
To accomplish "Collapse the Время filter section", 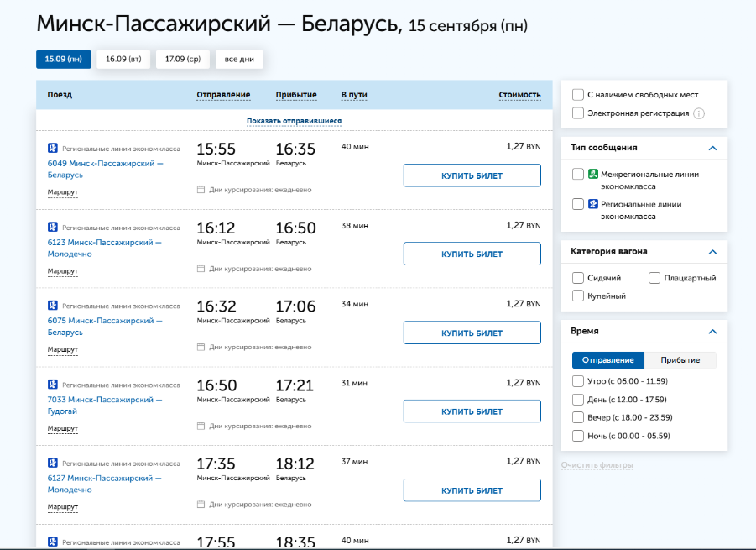I will (712, 332).
